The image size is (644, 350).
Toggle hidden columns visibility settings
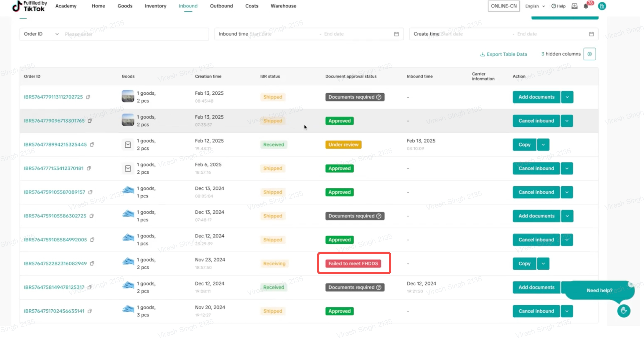coord(589,54)
